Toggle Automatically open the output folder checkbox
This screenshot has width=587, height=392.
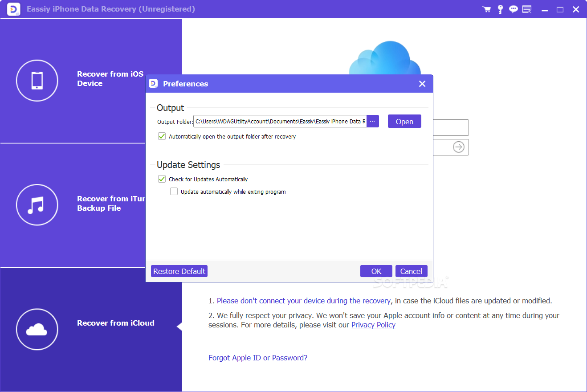[x=162, y=136]
